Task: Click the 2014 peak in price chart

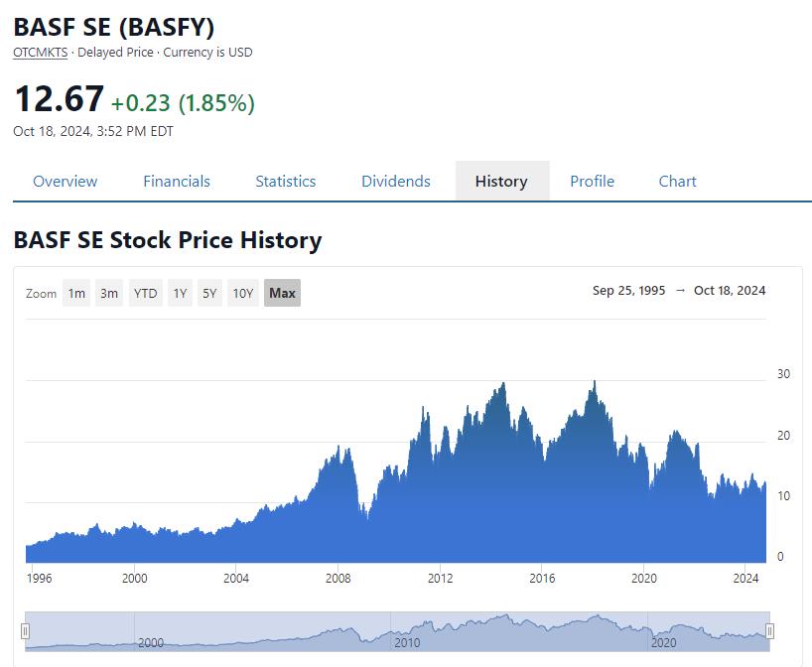Action: pyautogui.click(x=504, y=385)
